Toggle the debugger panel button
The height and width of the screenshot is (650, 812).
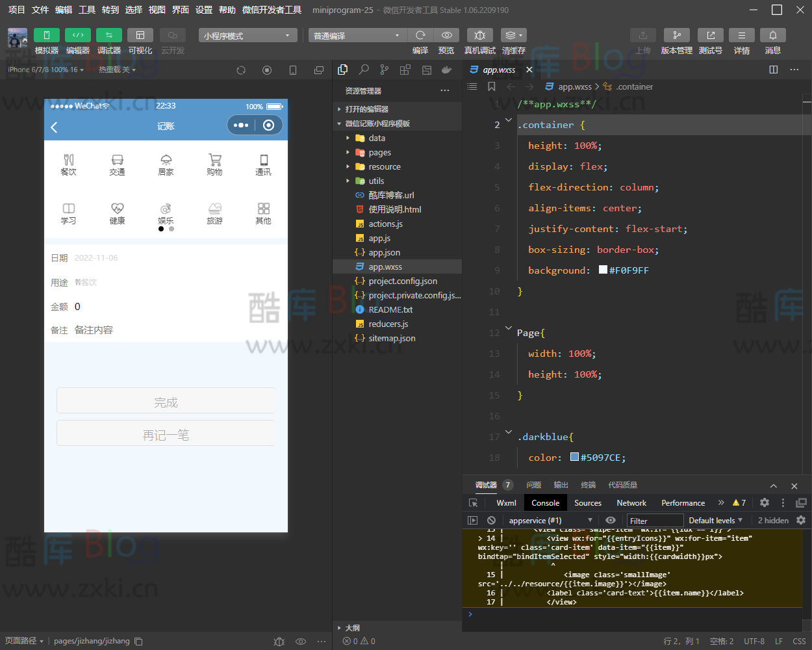pyautogui.click(x=108, y=35)
